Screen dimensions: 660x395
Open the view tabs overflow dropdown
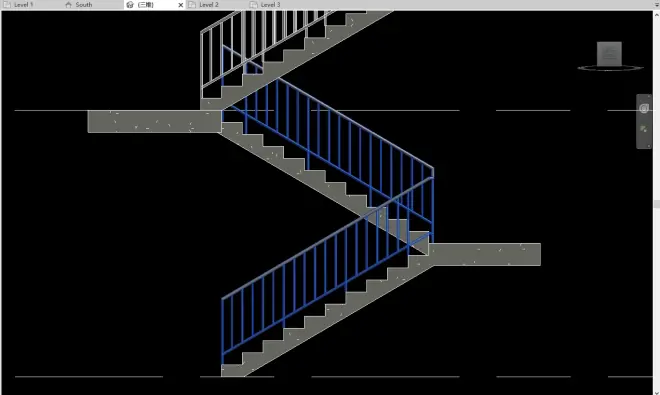(x=656, y=5)
